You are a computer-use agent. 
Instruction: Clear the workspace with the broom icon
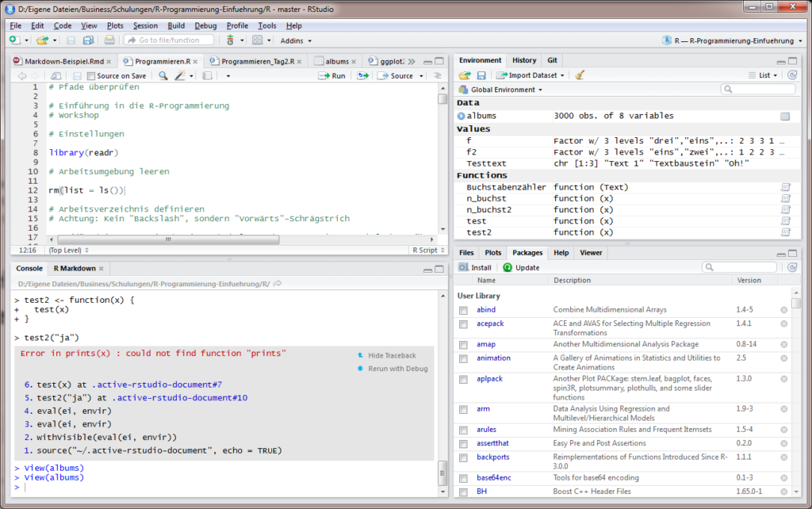pyautogui.click(x=580, y=75)
